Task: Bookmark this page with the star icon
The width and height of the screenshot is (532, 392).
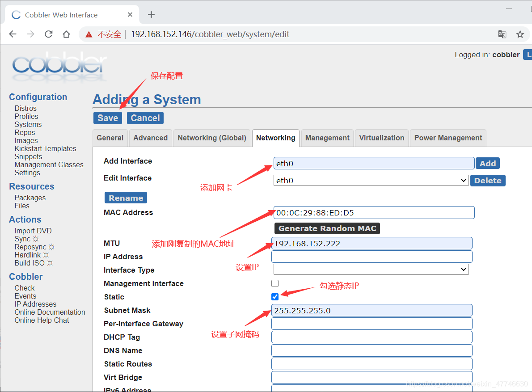Action: pos(520,34)
